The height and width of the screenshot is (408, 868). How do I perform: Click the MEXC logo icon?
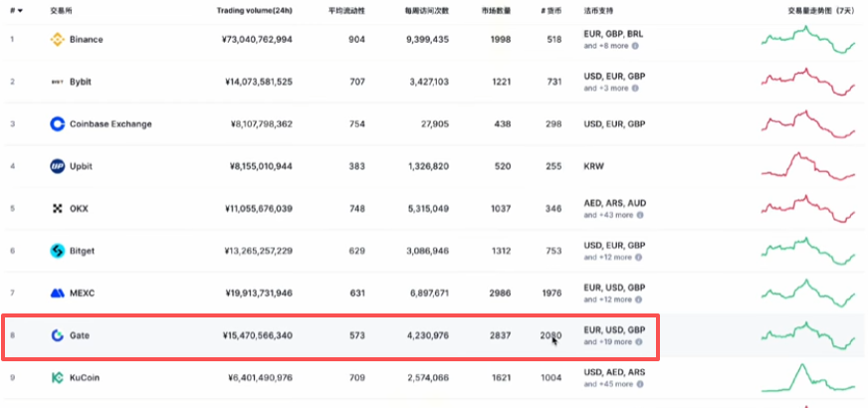point(58,294)
